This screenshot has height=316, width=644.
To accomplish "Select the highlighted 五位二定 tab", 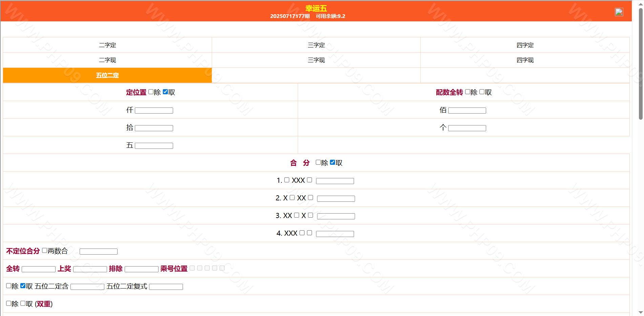I will 107,75.
